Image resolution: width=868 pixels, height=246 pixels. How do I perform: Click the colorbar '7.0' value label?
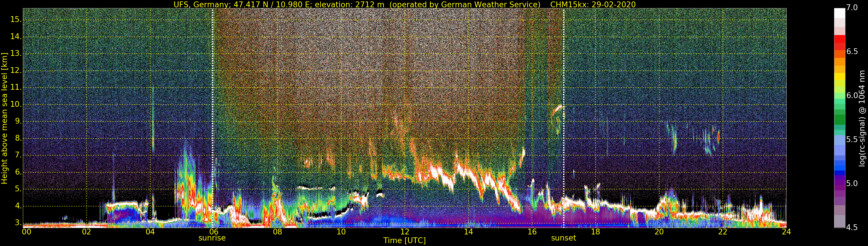pos(852,8)
